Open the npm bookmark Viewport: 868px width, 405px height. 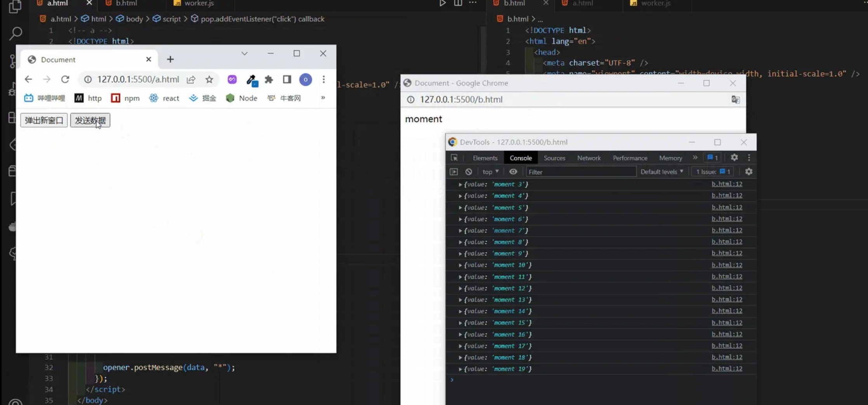[x=125, y=98]
